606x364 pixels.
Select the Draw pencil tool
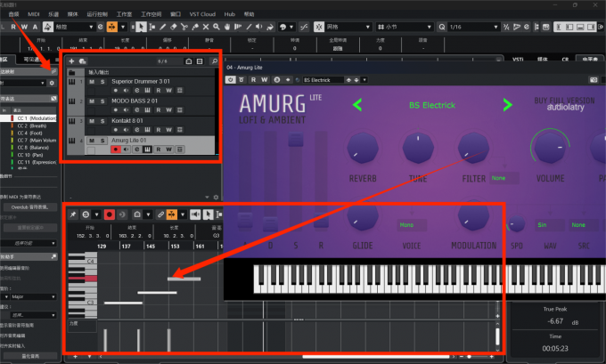coord(163,27)
